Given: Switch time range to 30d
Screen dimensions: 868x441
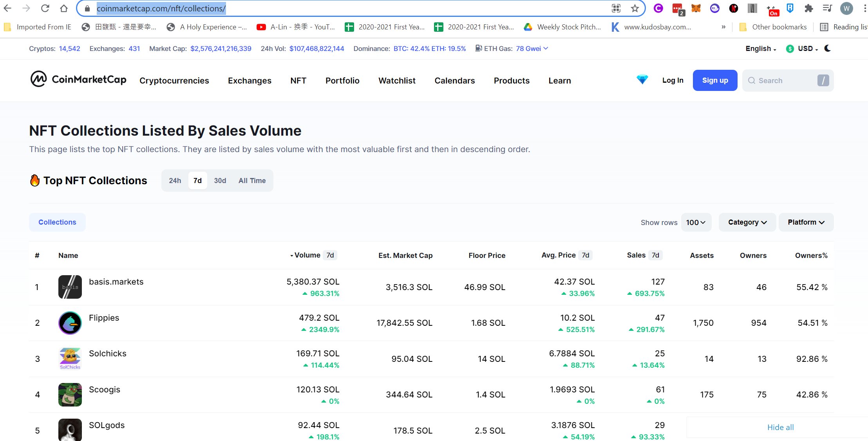Looking at the screenshot, I should [x=220, y=181].
